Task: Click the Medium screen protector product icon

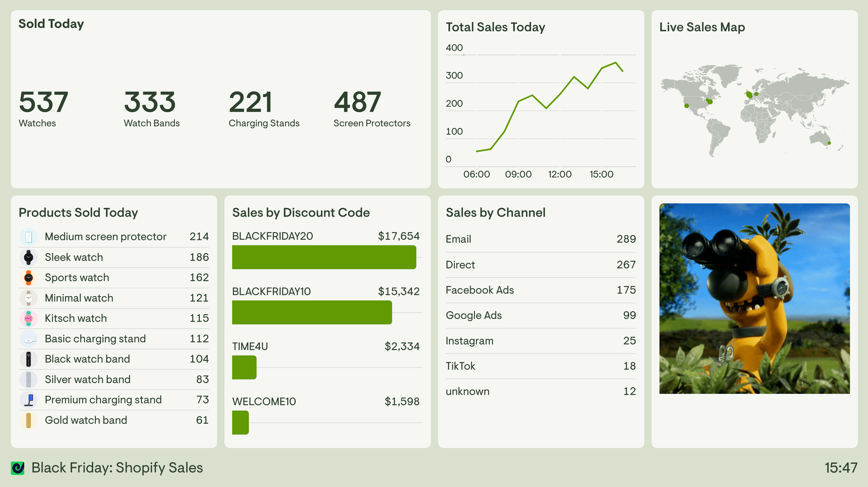Action: click(29, 237)
